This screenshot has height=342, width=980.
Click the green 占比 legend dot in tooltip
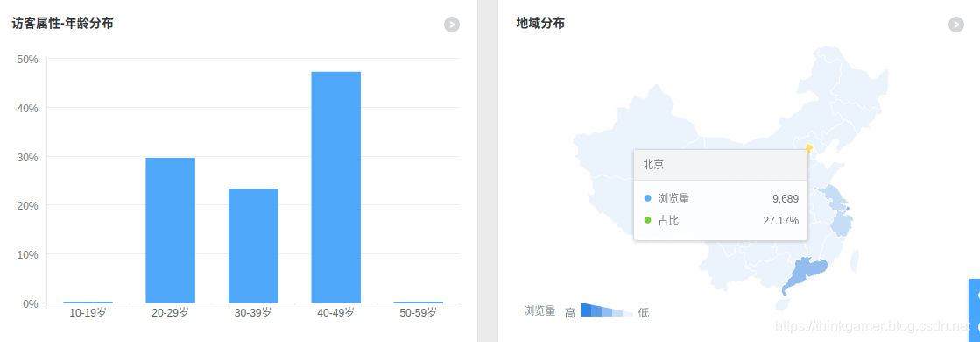pyautogui.click(x=647, y=220)
